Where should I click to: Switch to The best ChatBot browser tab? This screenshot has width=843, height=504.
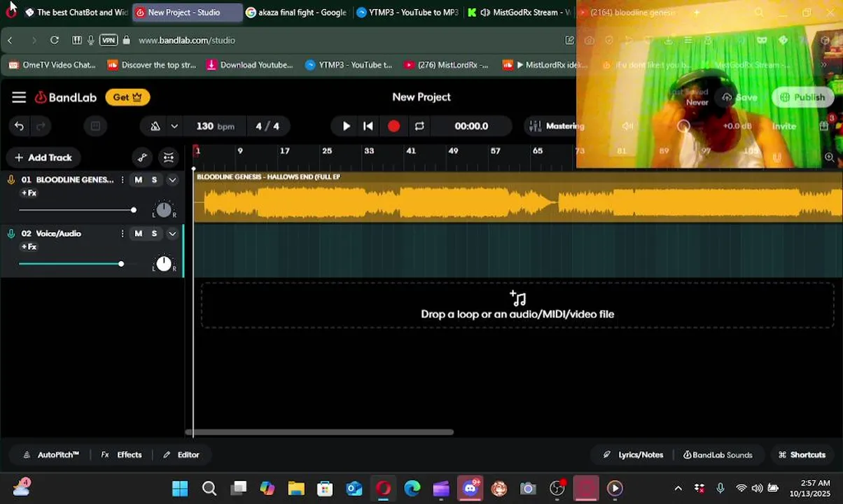[x=76, y=13]
